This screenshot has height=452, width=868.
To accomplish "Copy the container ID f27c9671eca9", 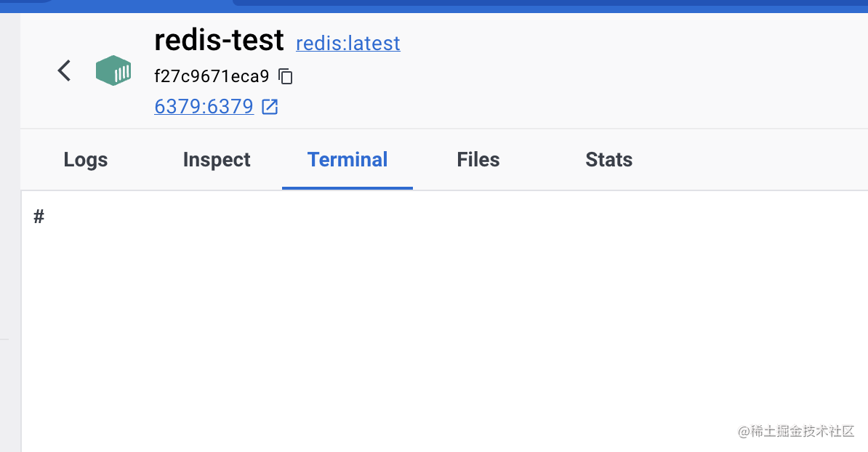I will pyautogui.click(x=286, y=76).
